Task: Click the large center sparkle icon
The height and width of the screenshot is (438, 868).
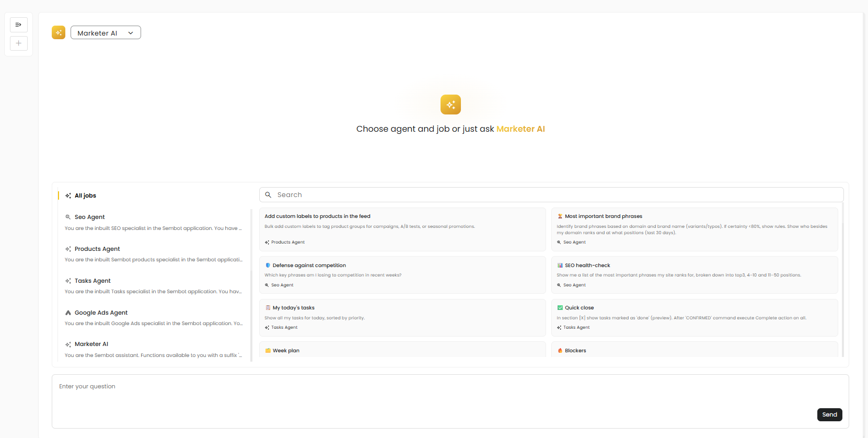Action: (450, 105)
